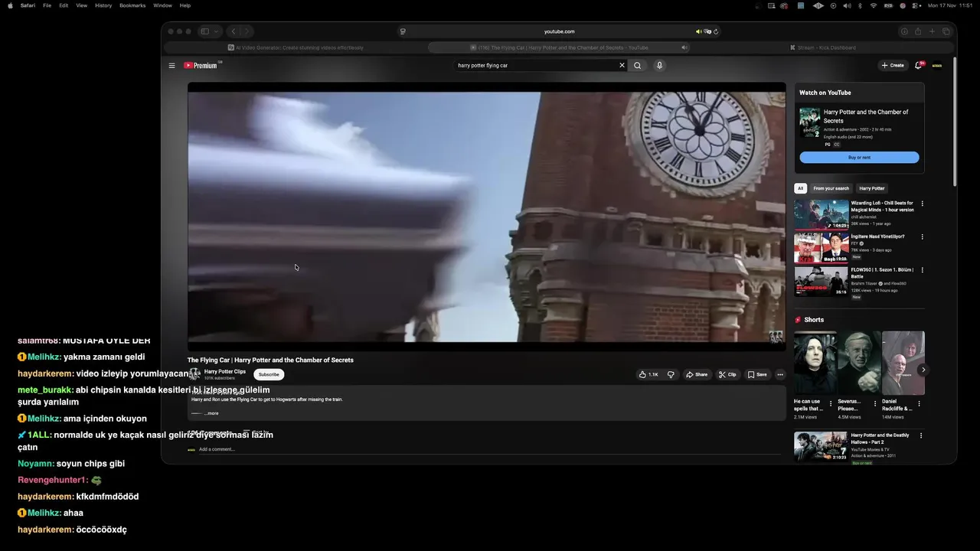
Task: Mute tab audio in the address bar
Action: (x=698, y=31)
